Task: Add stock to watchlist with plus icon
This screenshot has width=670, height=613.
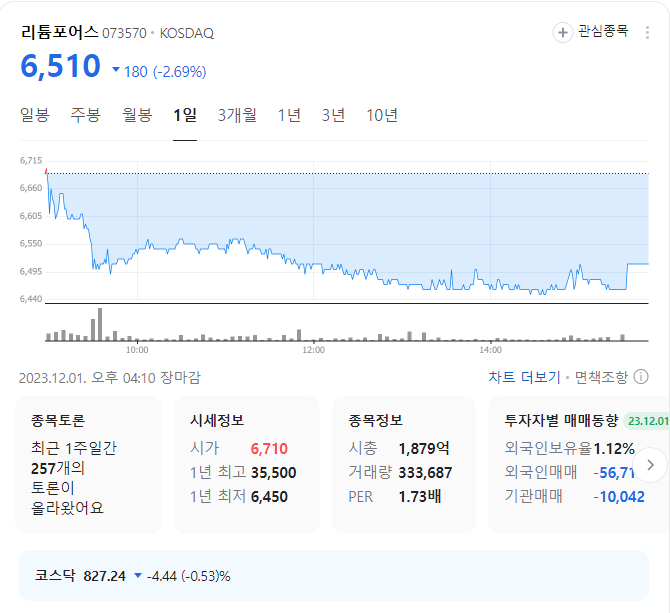Action: tap(563, 32)
